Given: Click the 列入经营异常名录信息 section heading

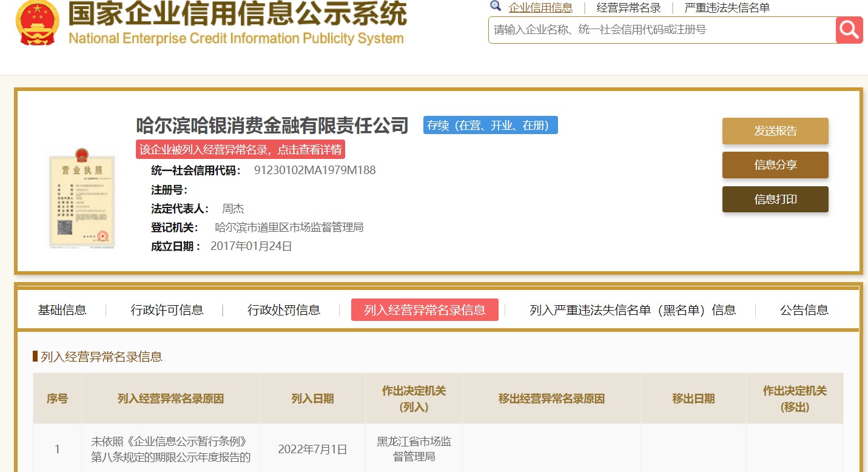Looking at the screenshot, I should point(101,357).
